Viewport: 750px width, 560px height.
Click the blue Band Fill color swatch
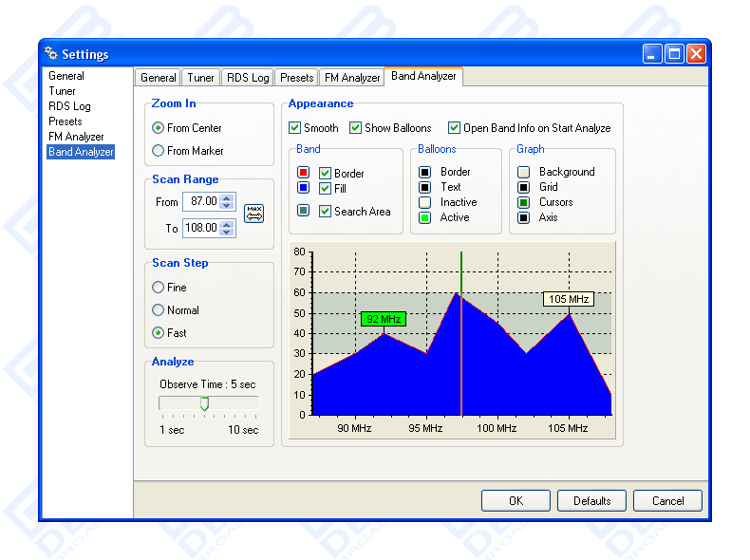click(x=303, y=188)
